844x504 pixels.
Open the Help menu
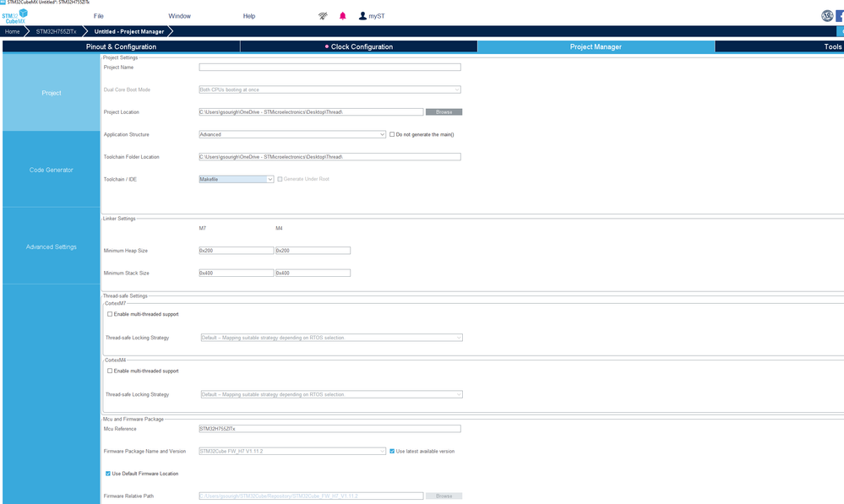pos(248,16)
